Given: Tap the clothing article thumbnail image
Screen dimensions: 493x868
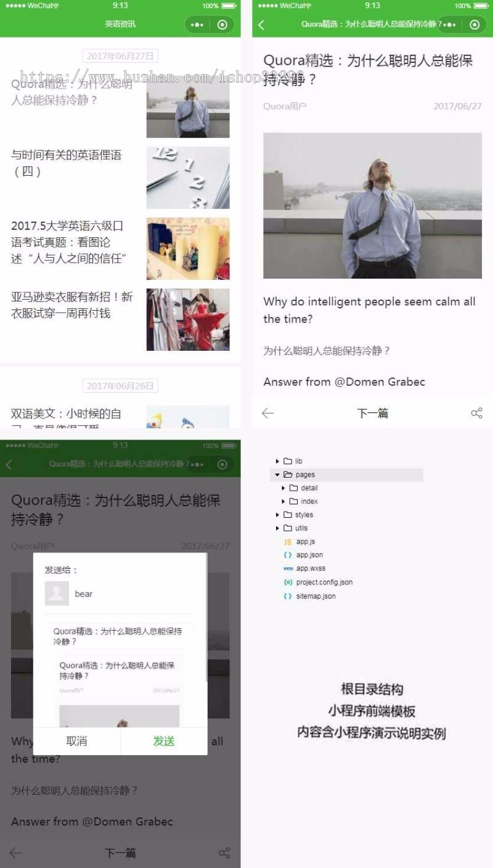Looking at the screenshot, I should click(x=187, y=319).
